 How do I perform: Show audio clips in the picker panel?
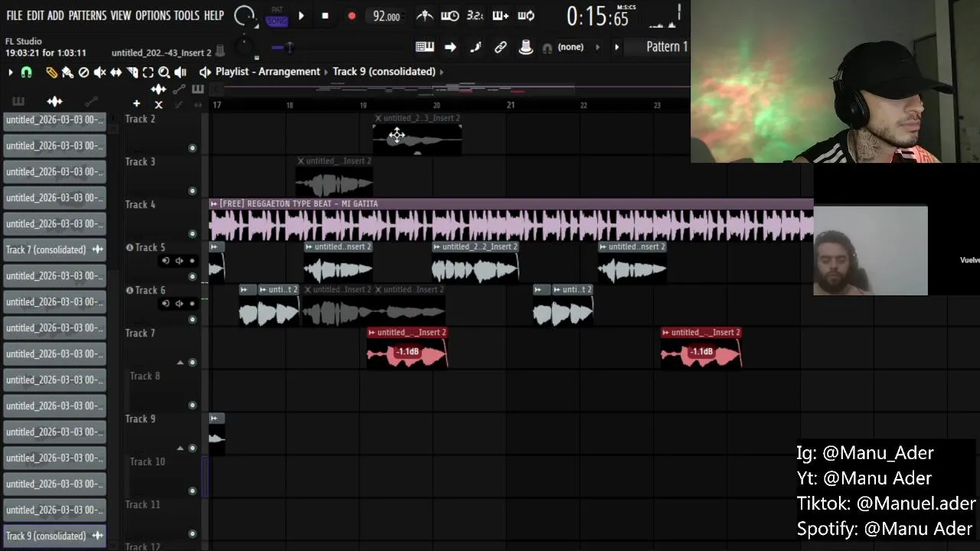pos(54,101)
